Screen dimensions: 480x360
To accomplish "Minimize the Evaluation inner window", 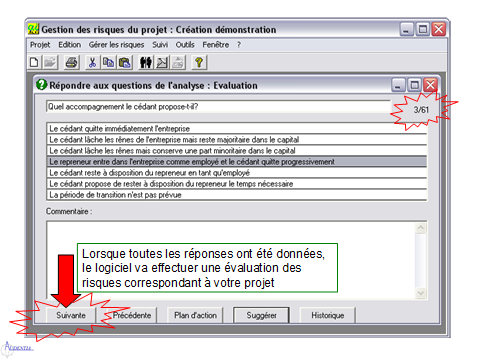I will 398,85.
